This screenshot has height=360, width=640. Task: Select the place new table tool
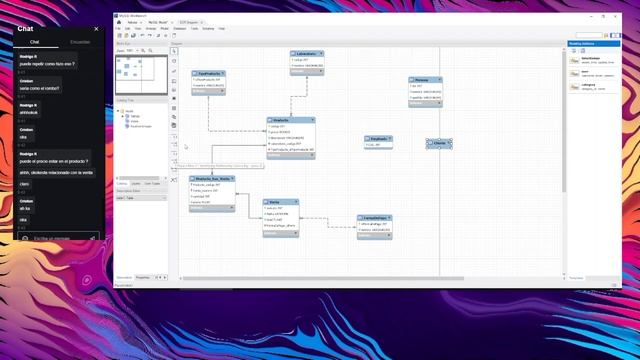coord(174,108)
